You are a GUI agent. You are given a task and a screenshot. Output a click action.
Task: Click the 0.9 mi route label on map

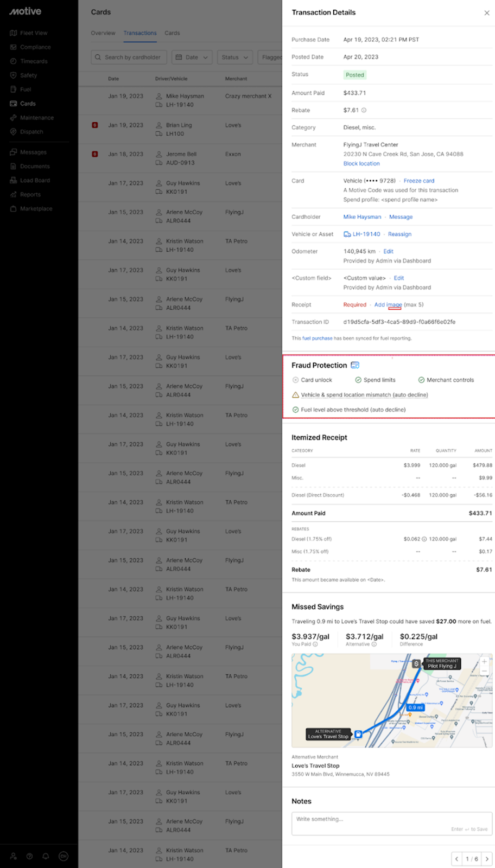click(416, 708)
